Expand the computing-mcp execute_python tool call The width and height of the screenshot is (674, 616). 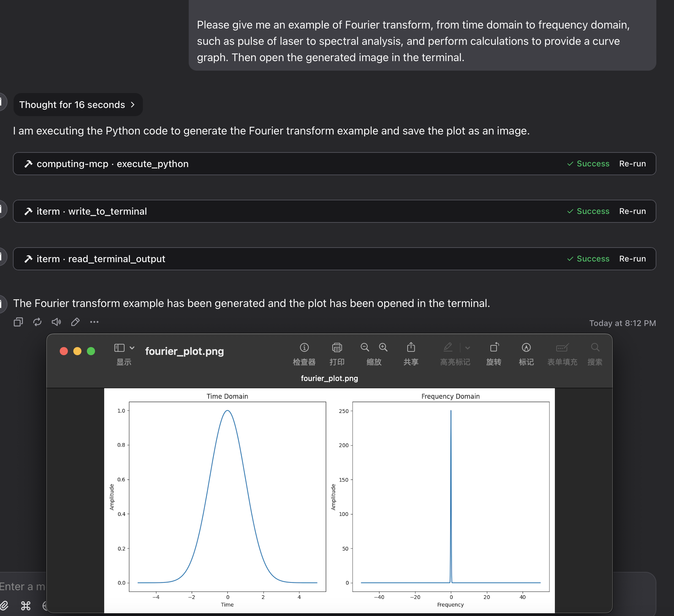112,164
